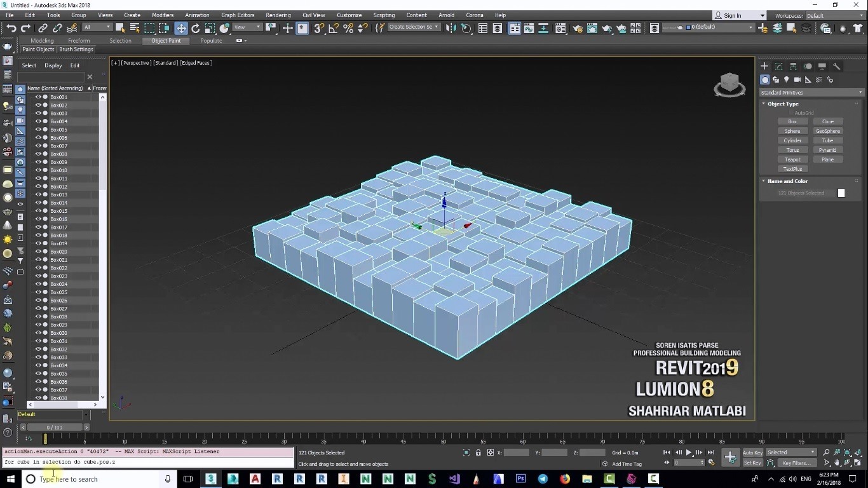The width and height of the screenshot is (868, 488).
Task: Open the Select by Name list icon
Action: (x=135, y=28)
